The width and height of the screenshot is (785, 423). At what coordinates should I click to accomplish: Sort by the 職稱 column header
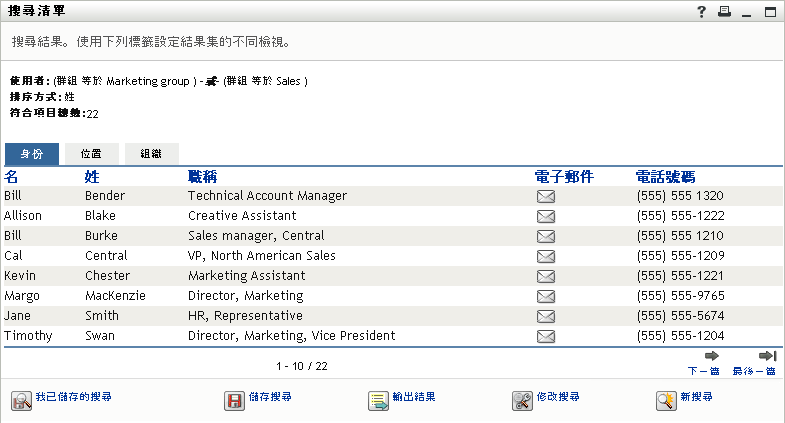pos(203,176)
